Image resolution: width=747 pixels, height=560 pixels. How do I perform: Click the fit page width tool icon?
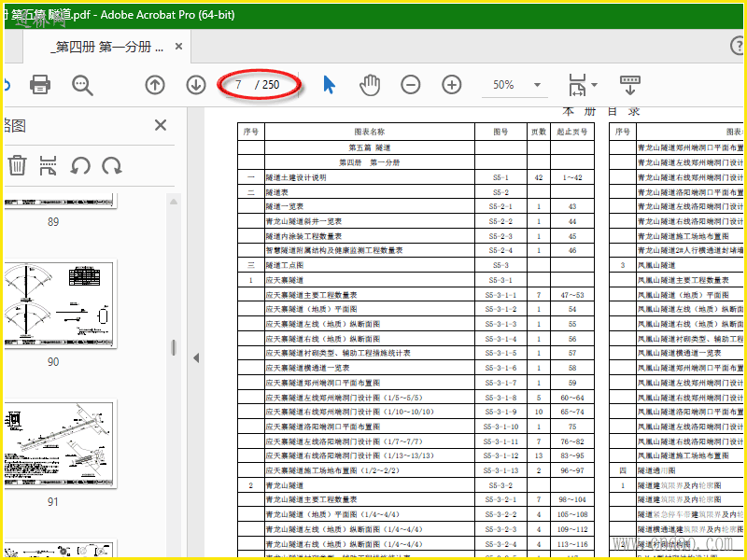[577, 85]
